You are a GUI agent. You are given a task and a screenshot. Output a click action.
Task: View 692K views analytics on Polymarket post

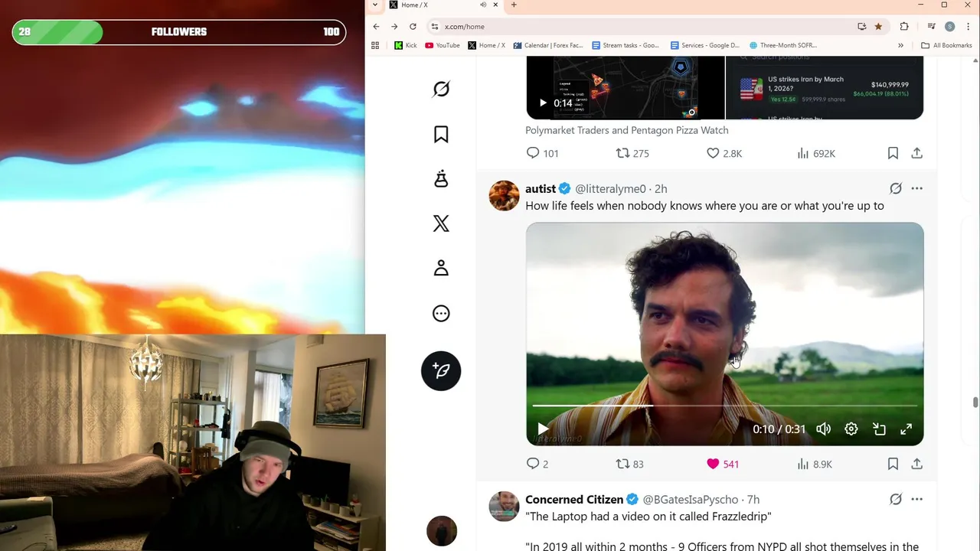click(x=815, y=153)
